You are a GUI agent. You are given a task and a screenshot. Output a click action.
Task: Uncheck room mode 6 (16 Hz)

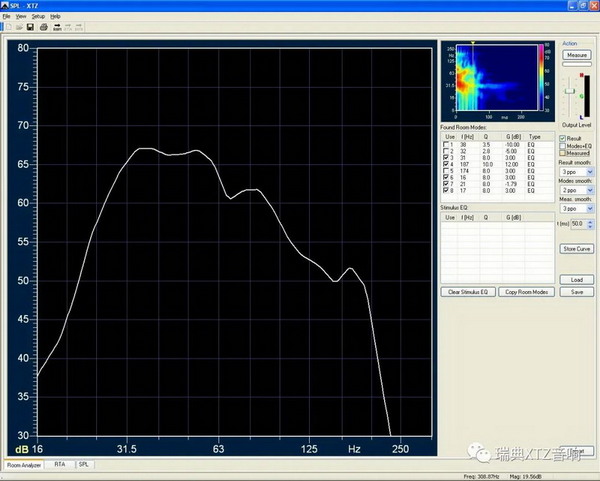[x=445, y=177]
